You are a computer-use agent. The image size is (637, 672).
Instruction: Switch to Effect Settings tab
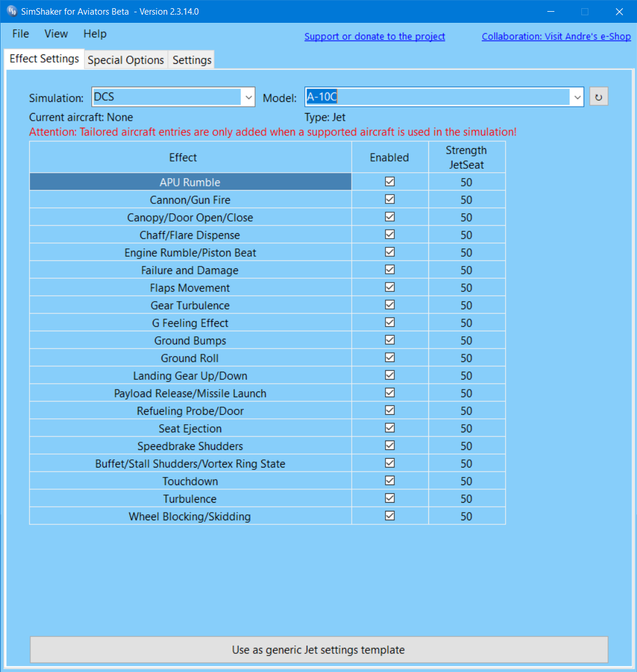pyautogui.click(x=44, y=59)
